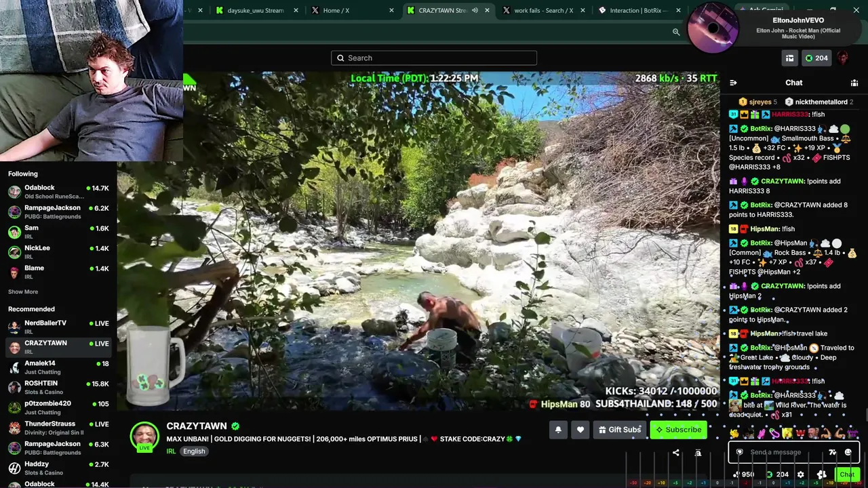Open chat settings gear icon
Screen dimensions: 868x488
[801, 474]
